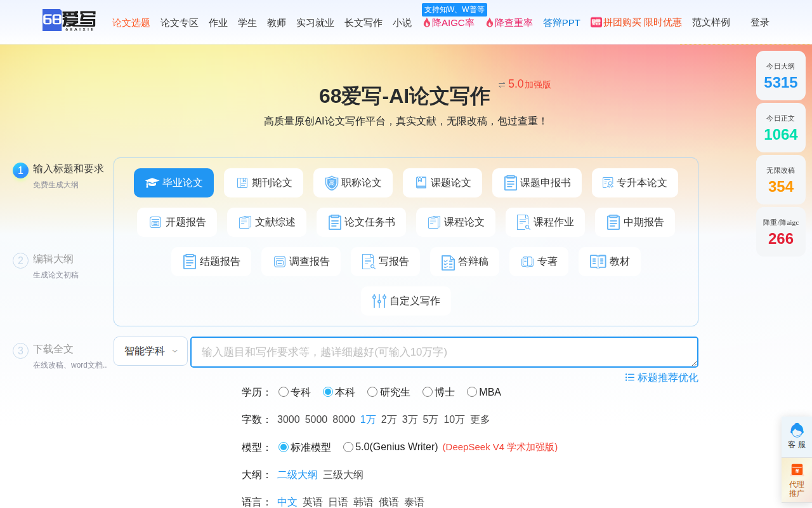Select the 毕业论文 graduation cap icon
Screen dimensions: 812x508
click(152, 183)
